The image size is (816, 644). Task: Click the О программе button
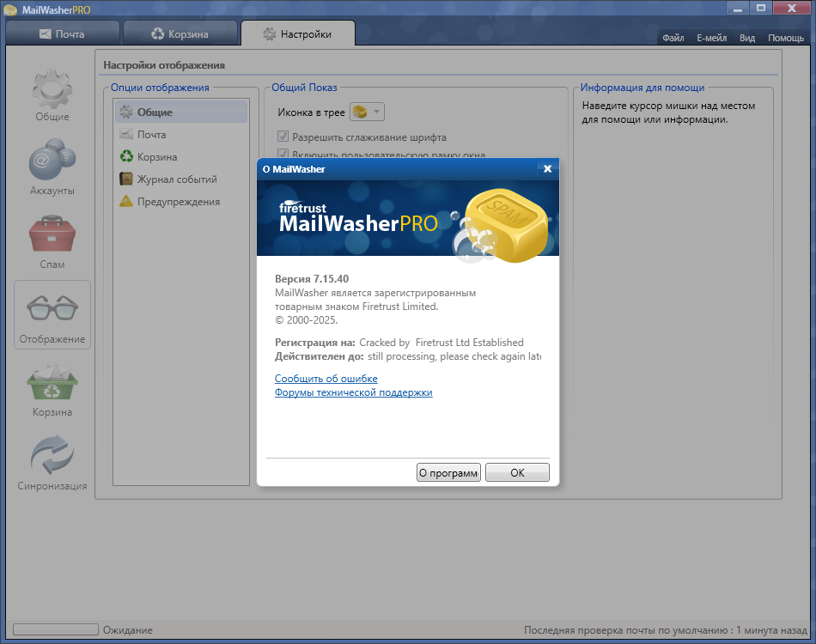tap(448, 472)
